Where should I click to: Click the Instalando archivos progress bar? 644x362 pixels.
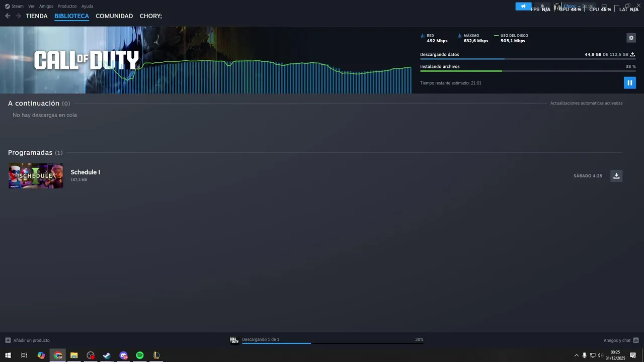pos(528,71)
